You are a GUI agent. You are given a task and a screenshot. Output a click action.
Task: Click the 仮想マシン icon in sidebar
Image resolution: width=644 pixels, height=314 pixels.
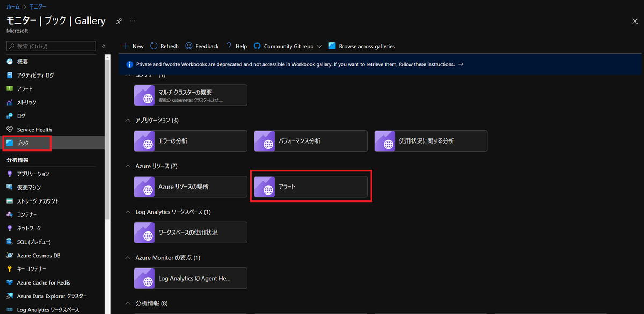tap(10, 187)
